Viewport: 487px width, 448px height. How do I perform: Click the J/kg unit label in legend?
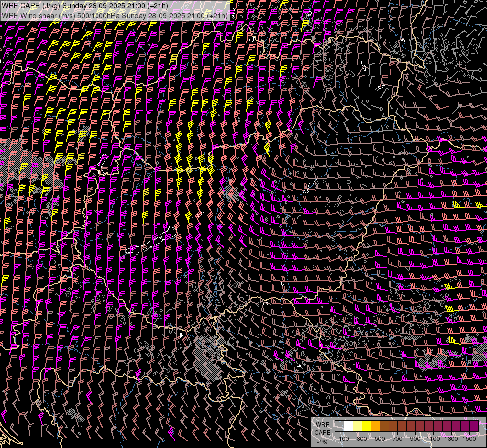coord(322,440)
